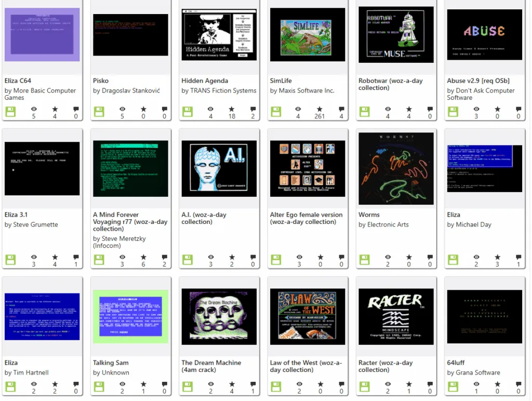Open Talking Sam blue screen thumbnail
Viewport: 532px width, 401px height.
tap(130, 316)
